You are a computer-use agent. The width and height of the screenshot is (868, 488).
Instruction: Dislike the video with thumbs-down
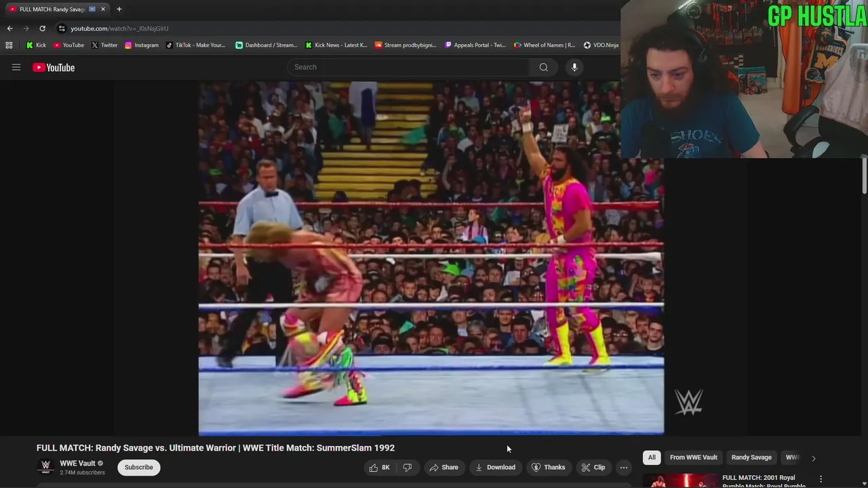pyautogui.click(x=408, y=467)
